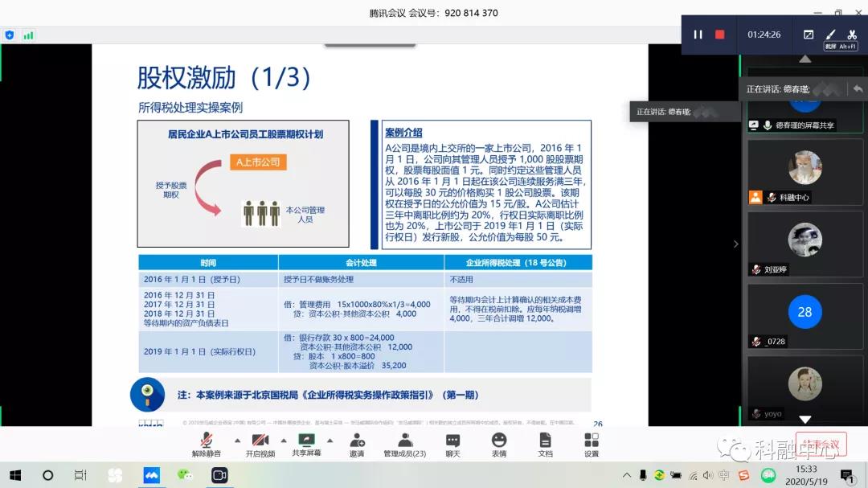The width and height of the screenshot is (868, 488).
Task: Expand video options arrow beside 开启视频
Action: 284,441
